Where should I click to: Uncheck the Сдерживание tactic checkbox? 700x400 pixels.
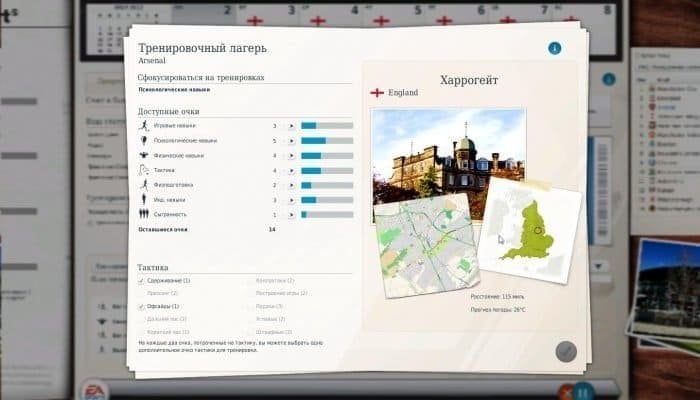tap(141, 281)
